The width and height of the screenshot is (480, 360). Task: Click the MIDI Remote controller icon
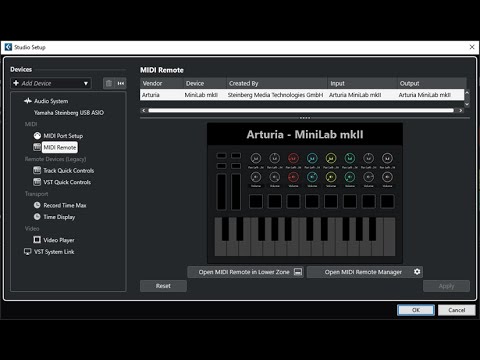37,147
